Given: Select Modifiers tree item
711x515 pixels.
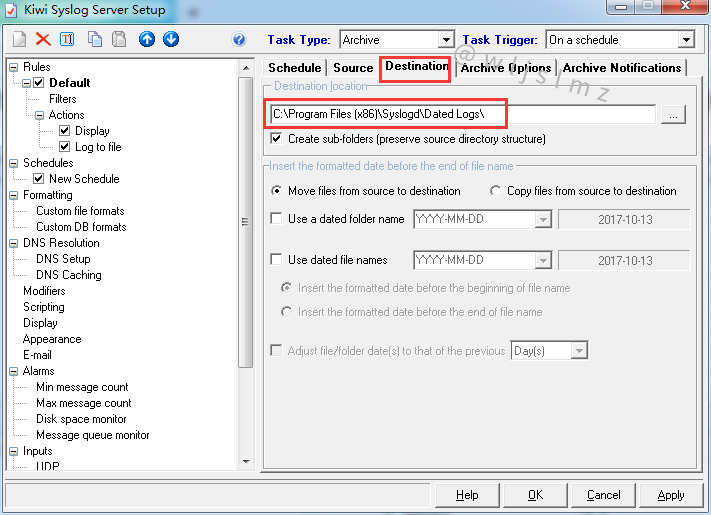Looking at the screenshot, I should pos(44,291).
